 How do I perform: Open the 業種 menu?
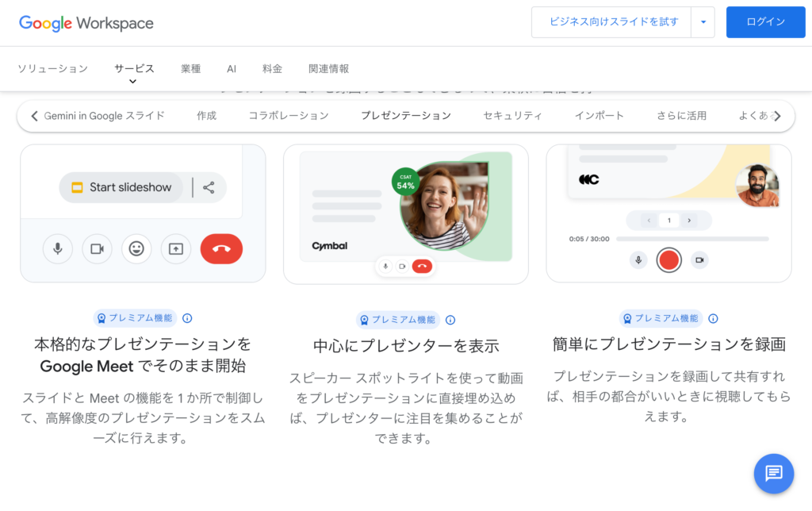tap(190, 69)
